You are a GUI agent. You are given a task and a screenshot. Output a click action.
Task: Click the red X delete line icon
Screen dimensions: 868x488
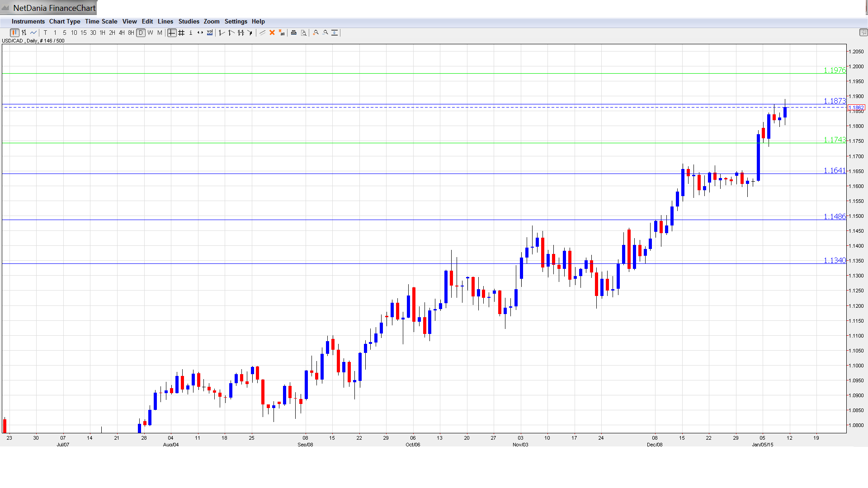(272, 33)
